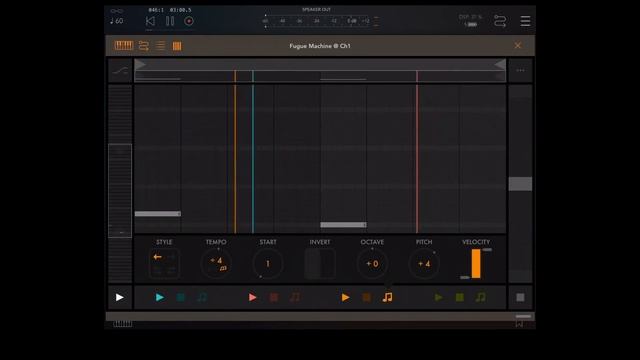The image size is (640, 360).
Task: Pause the AUM transport
Action: [x=170, y=21]
